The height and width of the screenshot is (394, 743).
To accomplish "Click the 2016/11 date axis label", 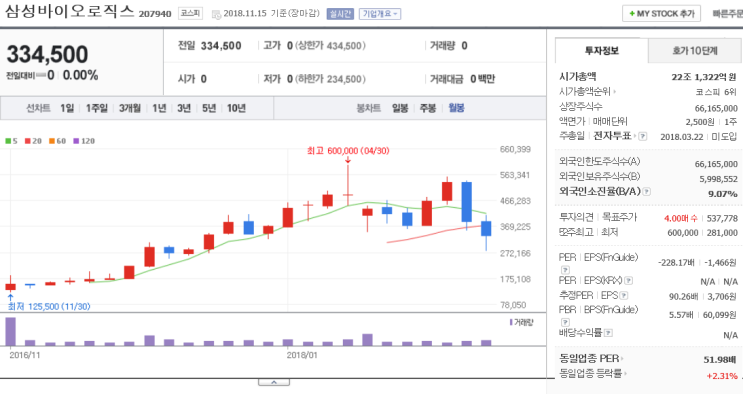I will [x=25, y=355].
